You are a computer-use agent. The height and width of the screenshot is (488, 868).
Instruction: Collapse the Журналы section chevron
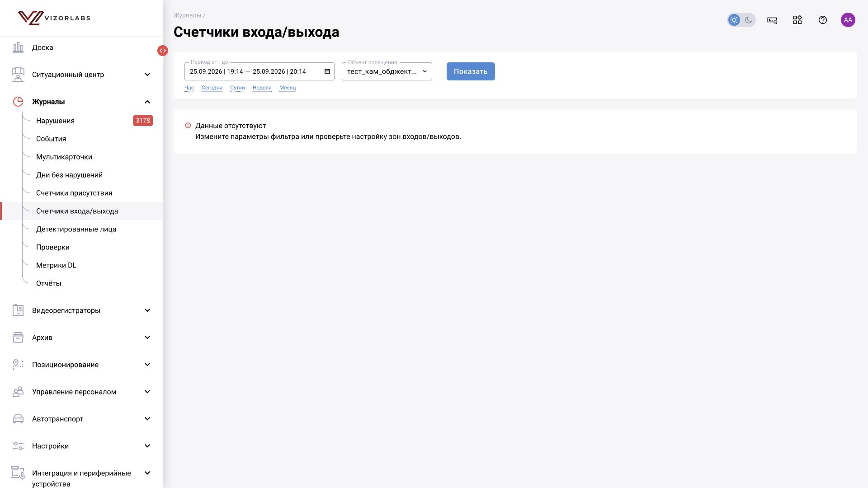(147, 102)
